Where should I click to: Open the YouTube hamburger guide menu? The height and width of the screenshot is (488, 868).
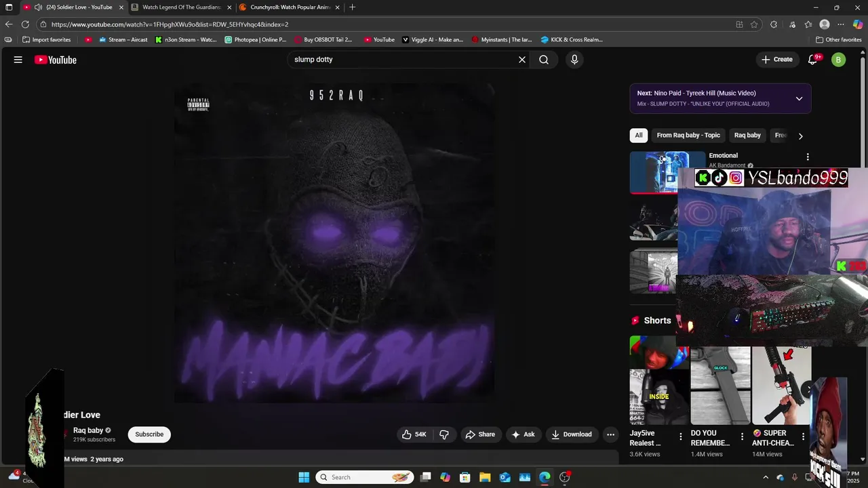(18, 60)
